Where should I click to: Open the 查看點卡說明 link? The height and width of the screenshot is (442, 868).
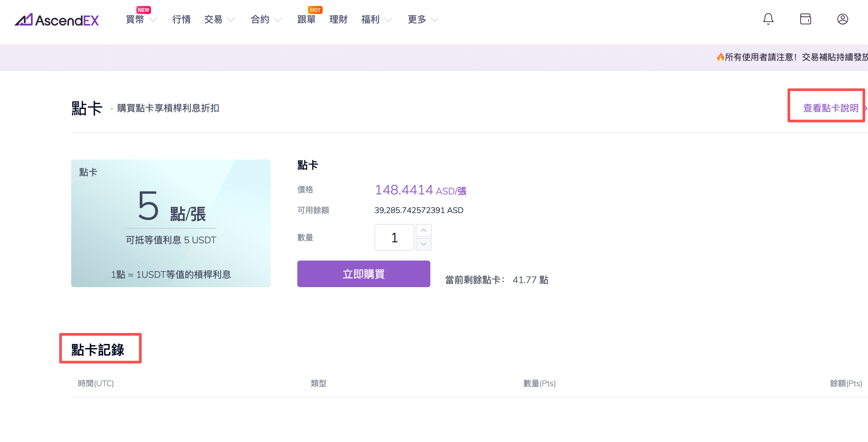pyautogui.click(x=830, y=108)
